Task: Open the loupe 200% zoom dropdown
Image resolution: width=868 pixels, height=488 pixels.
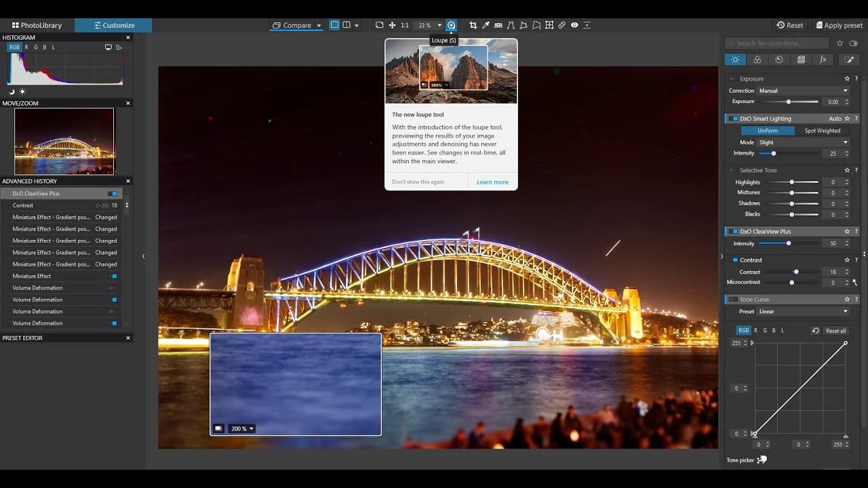Action: tap(242, 428)
